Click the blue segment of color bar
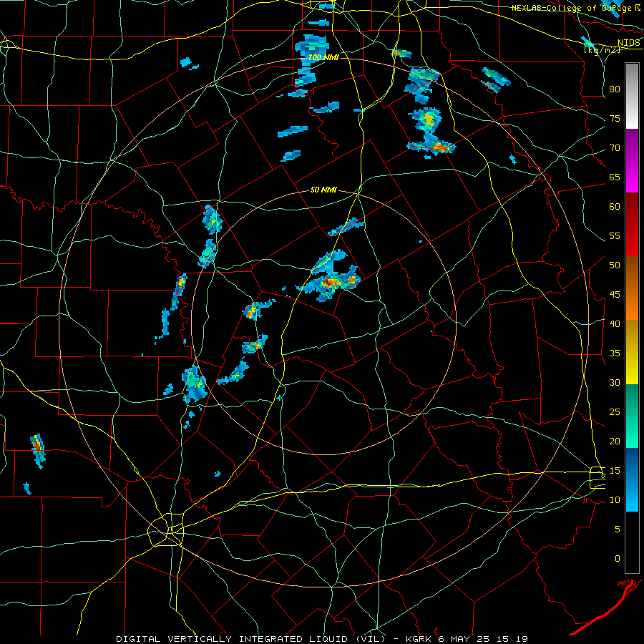644x644 pixels. [x=632, y=479]
